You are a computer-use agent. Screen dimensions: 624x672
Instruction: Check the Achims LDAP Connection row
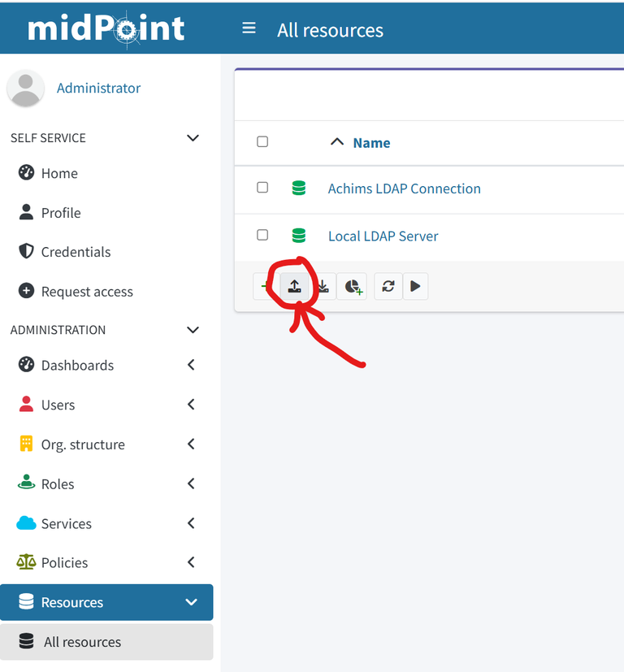tap(262, 187)
